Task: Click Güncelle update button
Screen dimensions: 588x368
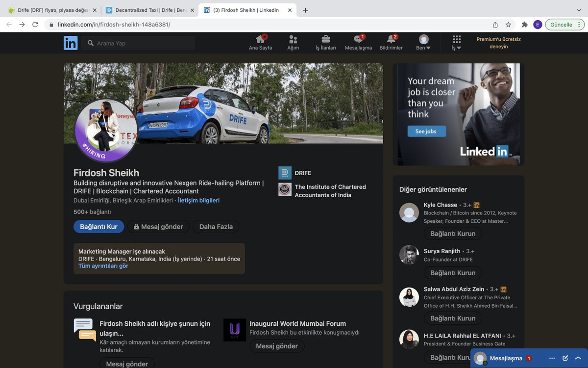Action: pyautogui.click(x=564, y=25)
